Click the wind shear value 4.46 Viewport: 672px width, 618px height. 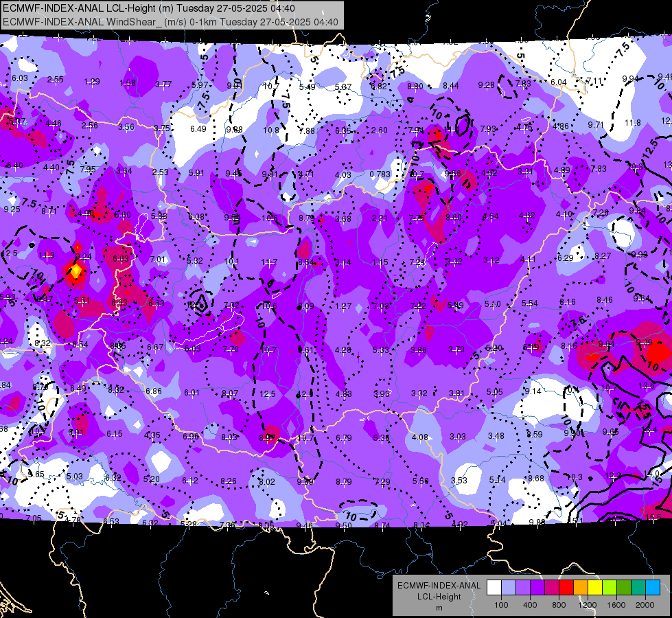tap(53, 124)
